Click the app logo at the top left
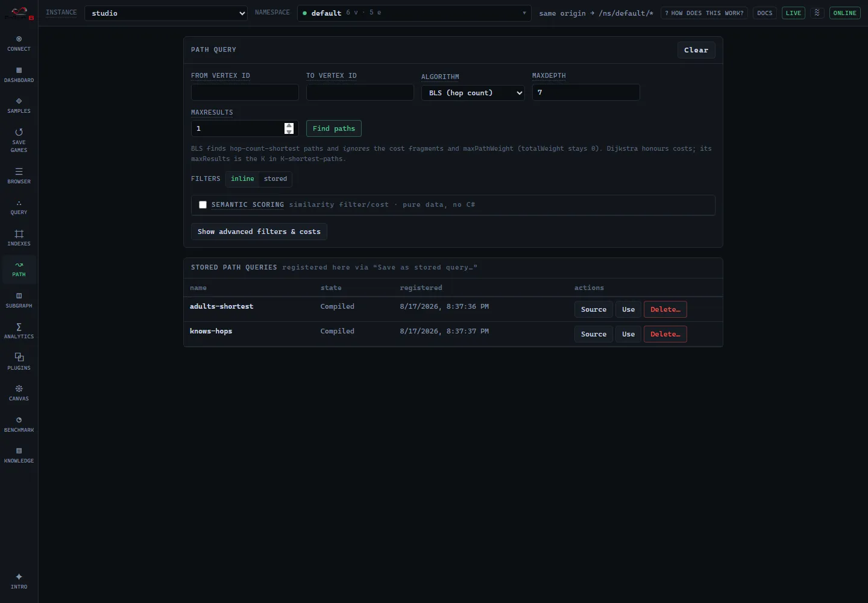This screenshot has height=603, width=868. pyautogui.click(x=19, y=13)
